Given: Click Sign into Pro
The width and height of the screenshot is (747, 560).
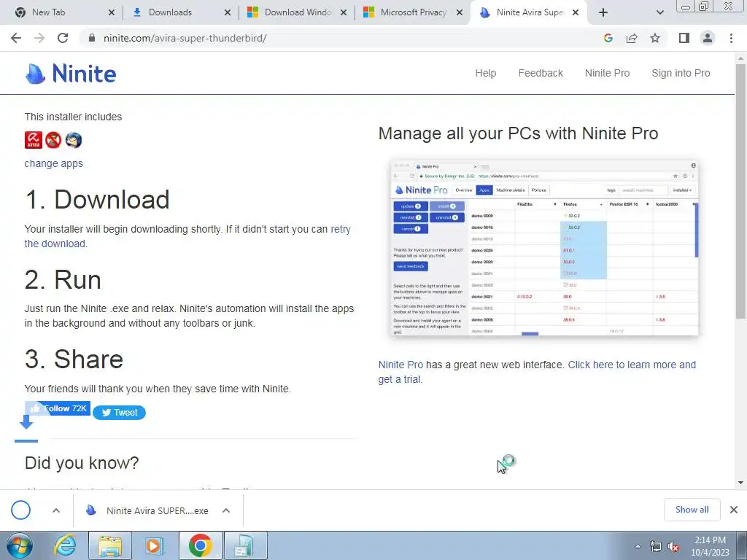Looking at the screenshot, I should (x=681, y=74).
